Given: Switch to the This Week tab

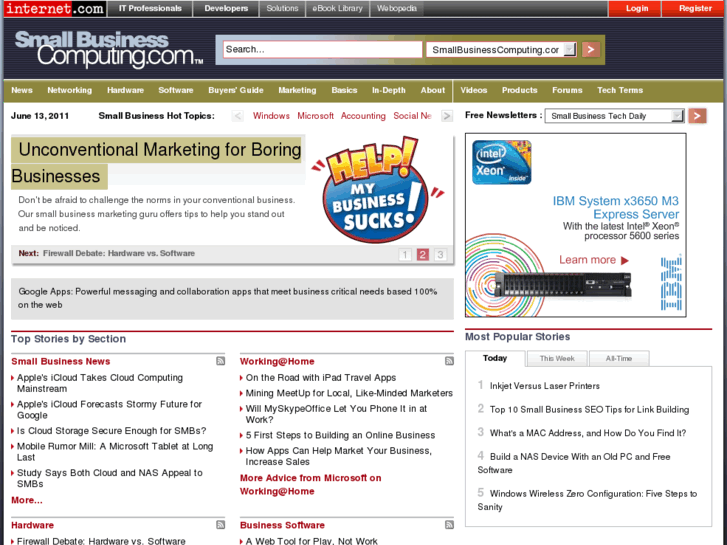Looking at the screenshot, I should pyautogui.click(x=557, y=358).
